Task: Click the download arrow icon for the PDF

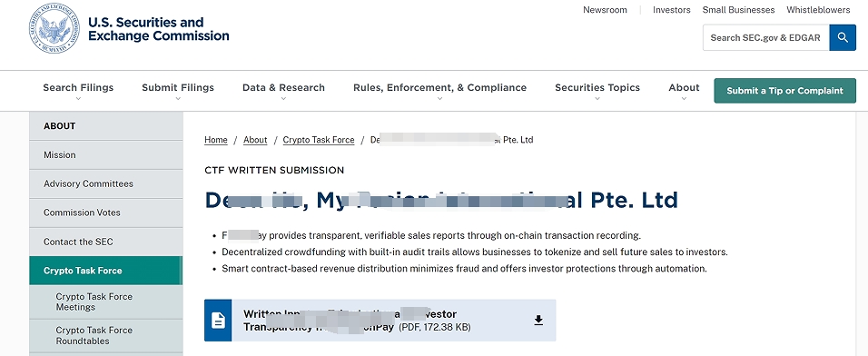Action: coord(538,321)
